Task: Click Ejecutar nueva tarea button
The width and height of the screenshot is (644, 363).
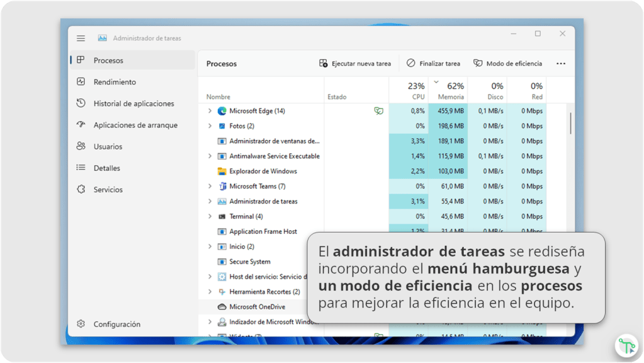Action: pyautogui.click(x=355, y=64)
